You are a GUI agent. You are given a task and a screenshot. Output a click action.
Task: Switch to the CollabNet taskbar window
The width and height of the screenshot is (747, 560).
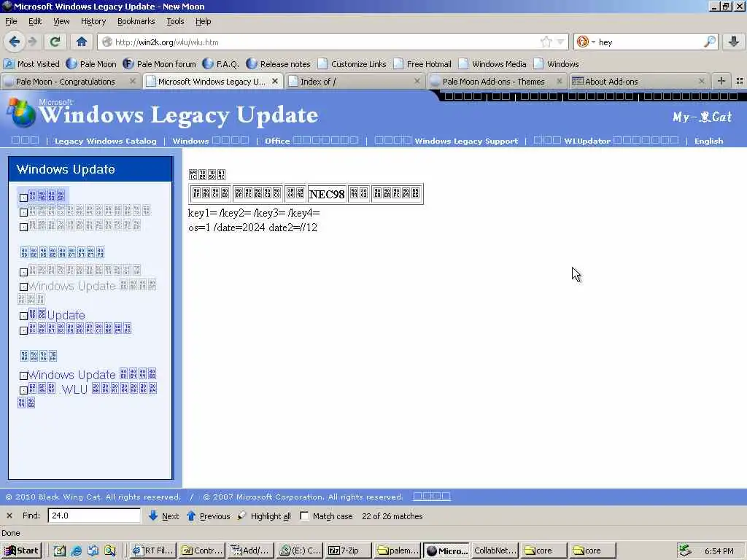pyautogui.click(x=495, y=551)
